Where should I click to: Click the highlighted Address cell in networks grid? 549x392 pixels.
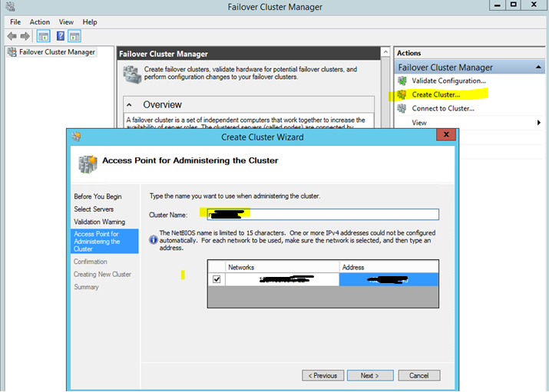(389, 280)
